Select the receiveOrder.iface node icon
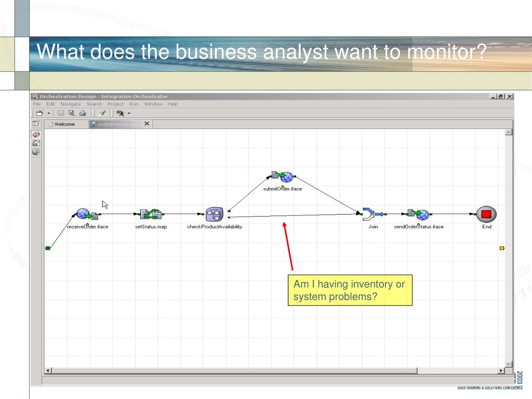 click(87, 215)
